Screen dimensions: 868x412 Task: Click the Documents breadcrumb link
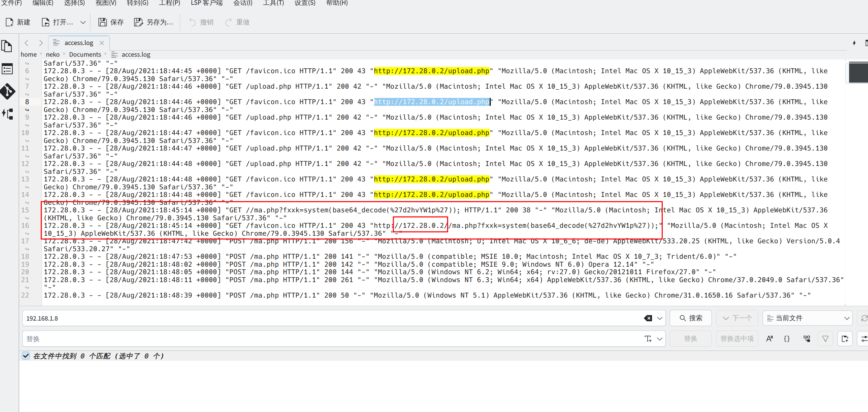(85, 55)
